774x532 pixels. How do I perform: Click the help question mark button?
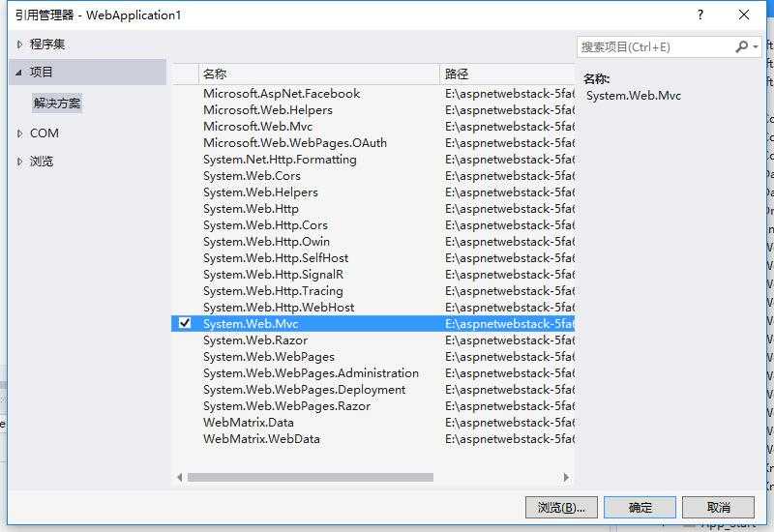click(700, 15)
